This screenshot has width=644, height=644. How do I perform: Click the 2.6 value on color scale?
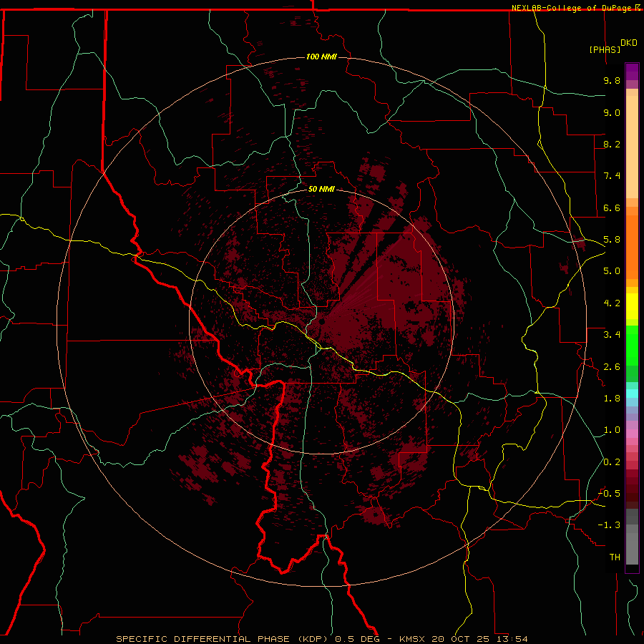pos(612,367)
